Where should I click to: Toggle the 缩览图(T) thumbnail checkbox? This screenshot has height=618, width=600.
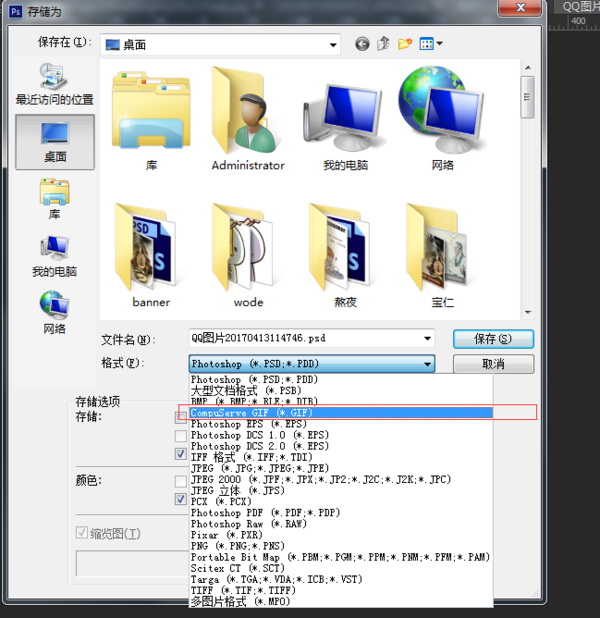(x=82, y=533)
